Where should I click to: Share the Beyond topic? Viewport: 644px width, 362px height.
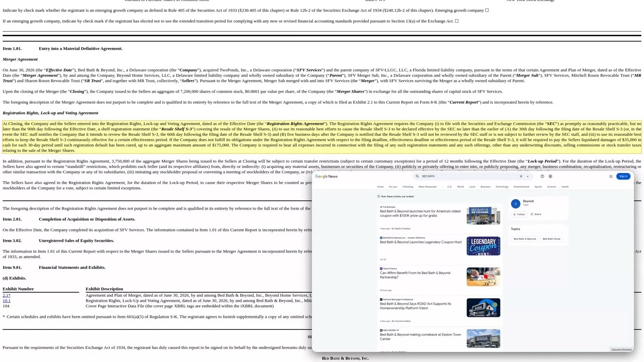(x=536, y=214)
